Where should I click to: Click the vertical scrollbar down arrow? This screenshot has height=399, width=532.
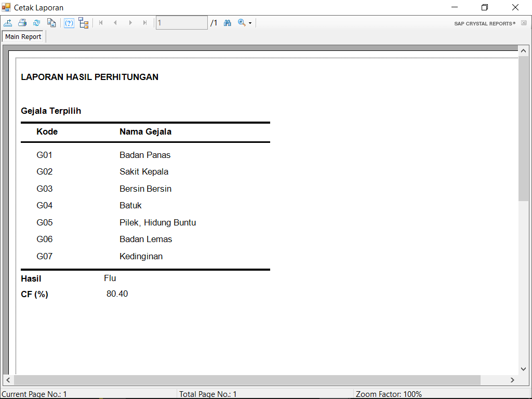pyautogui.click(x=523, y=368)
